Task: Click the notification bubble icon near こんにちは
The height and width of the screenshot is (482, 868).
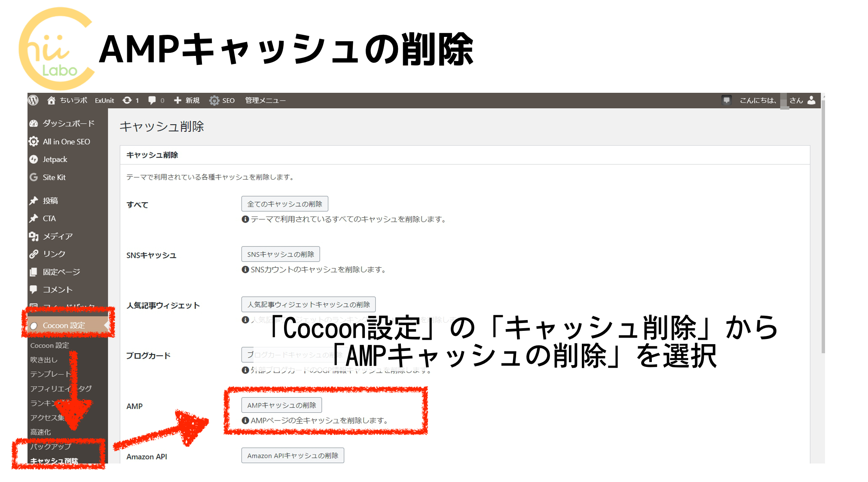Action: pyautogui.click(x=726, y=100)
